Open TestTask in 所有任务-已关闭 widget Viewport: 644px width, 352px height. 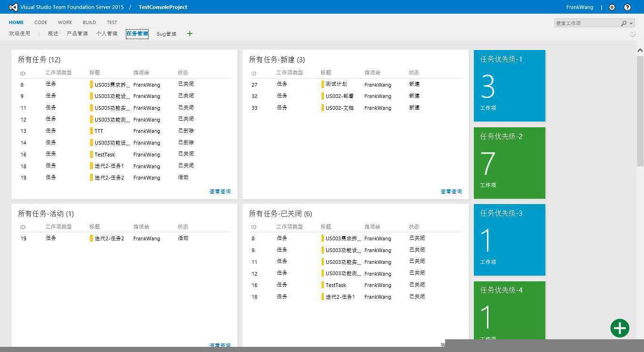tap(336, 285)
